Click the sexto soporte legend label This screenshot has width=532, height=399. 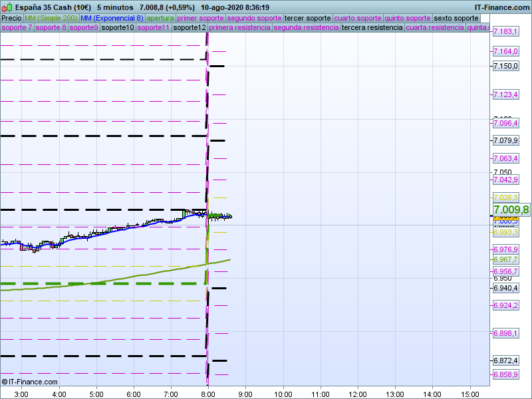456,18
